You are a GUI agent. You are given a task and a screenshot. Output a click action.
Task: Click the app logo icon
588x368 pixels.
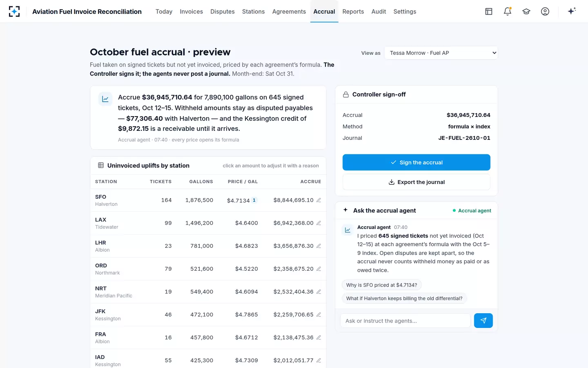pos(14,11)
